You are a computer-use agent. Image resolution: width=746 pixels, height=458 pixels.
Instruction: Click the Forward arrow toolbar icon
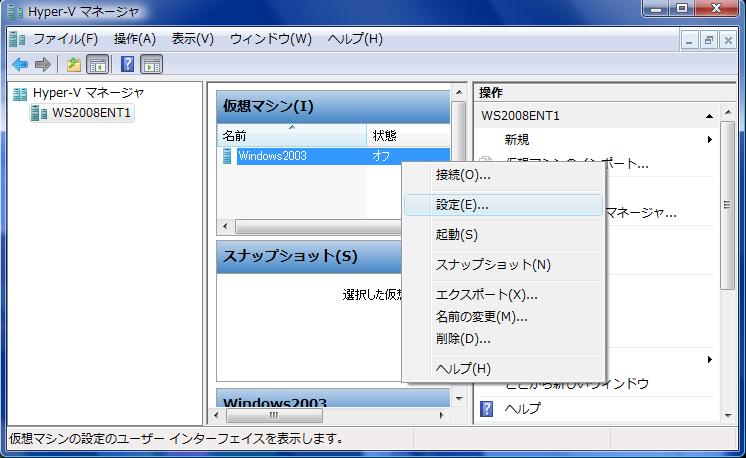coord(42,65)
